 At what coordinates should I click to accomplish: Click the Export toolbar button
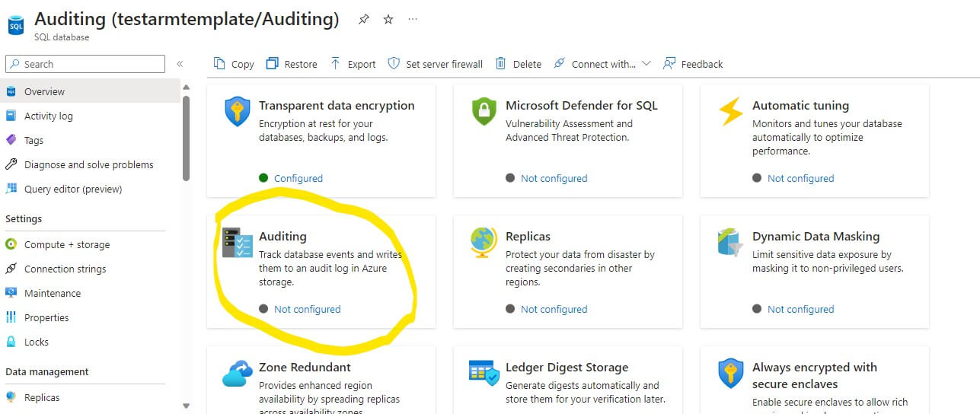pos(353,64)
